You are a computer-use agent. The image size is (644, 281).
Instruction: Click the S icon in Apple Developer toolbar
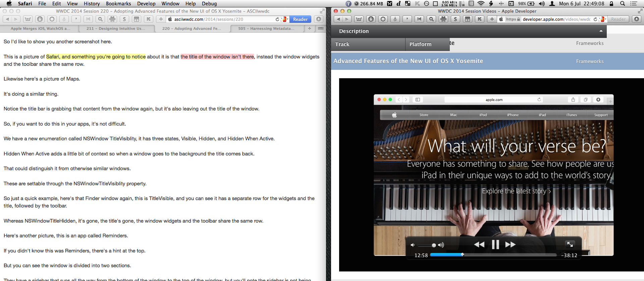point(455,19)
